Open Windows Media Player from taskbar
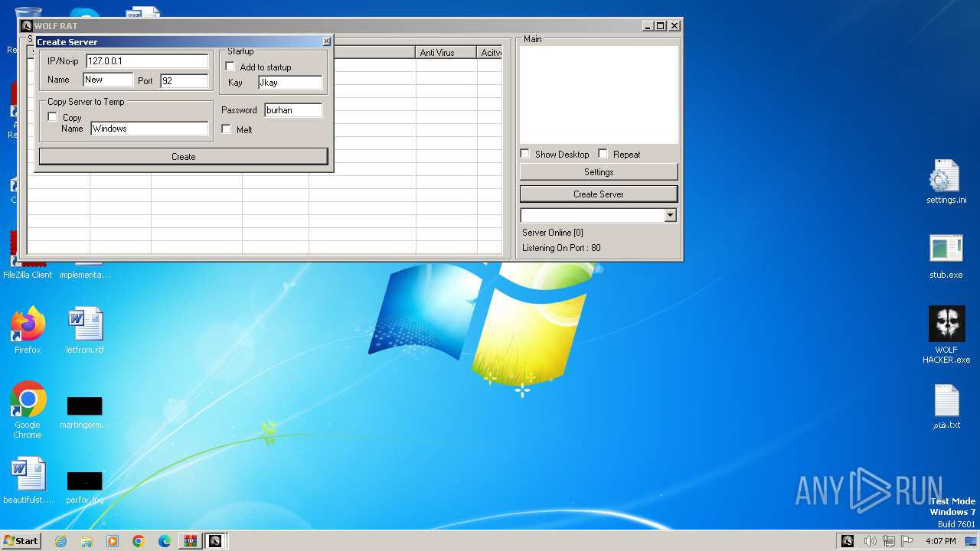980x551 pixels. [x=113, y=541]
